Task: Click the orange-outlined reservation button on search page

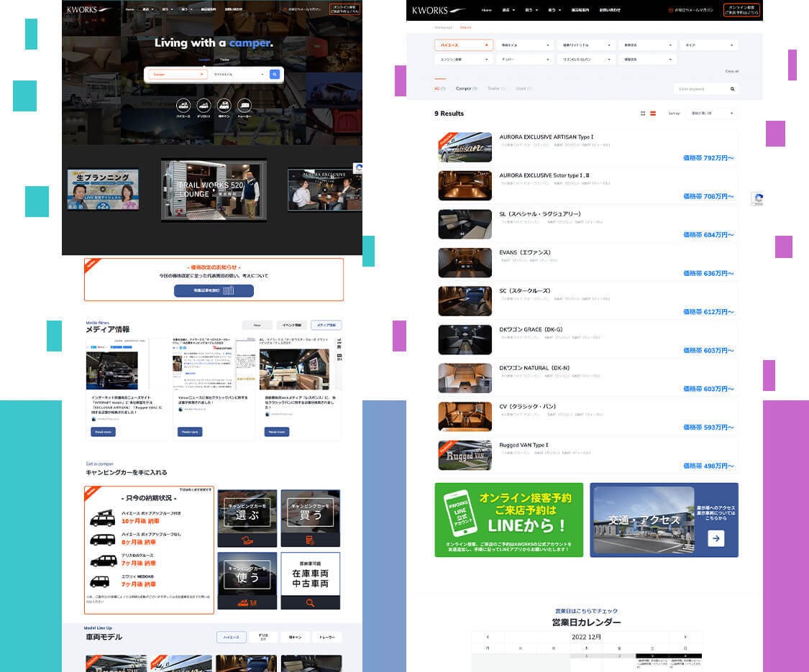Action: click(742, 10)
